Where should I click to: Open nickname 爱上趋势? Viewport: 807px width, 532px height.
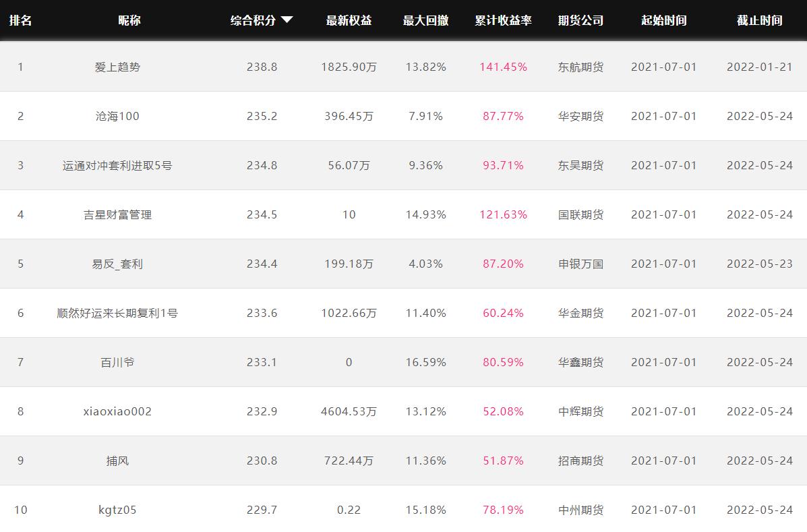(x=117, y=67)
